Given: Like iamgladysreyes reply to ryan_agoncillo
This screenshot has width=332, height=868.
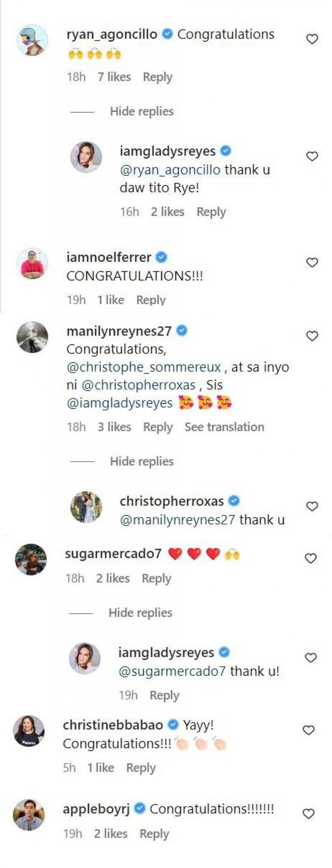Looking at the screenshot, I should (x=312, y=156).
